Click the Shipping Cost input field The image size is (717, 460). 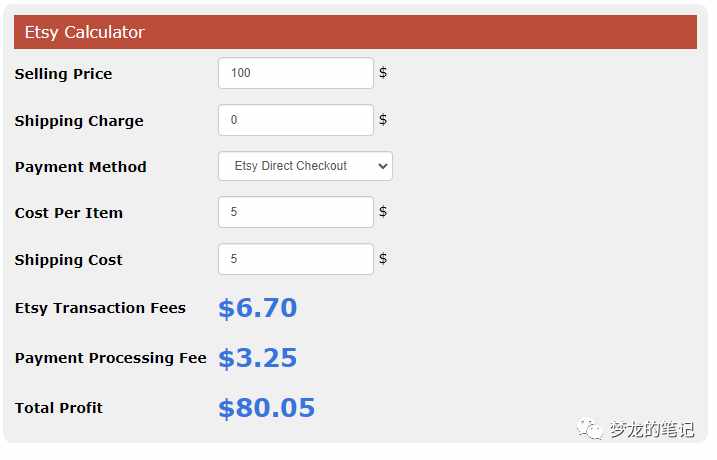(296, 259)
